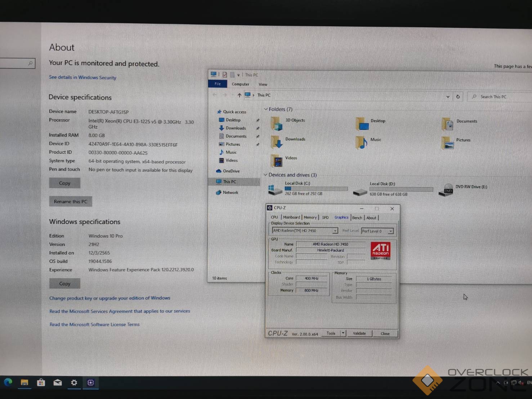
Task: Click the Tools button in CPU-Z
Action: tap(331, 333)
